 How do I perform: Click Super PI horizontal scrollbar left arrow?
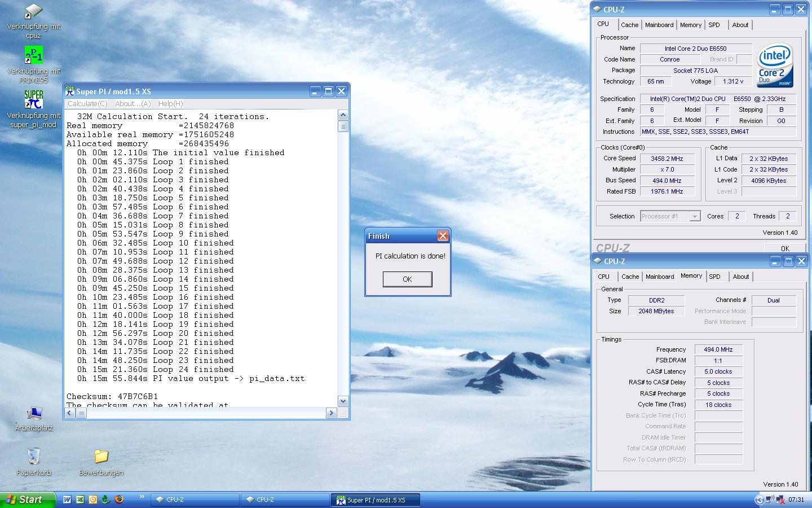pos(69,413)
